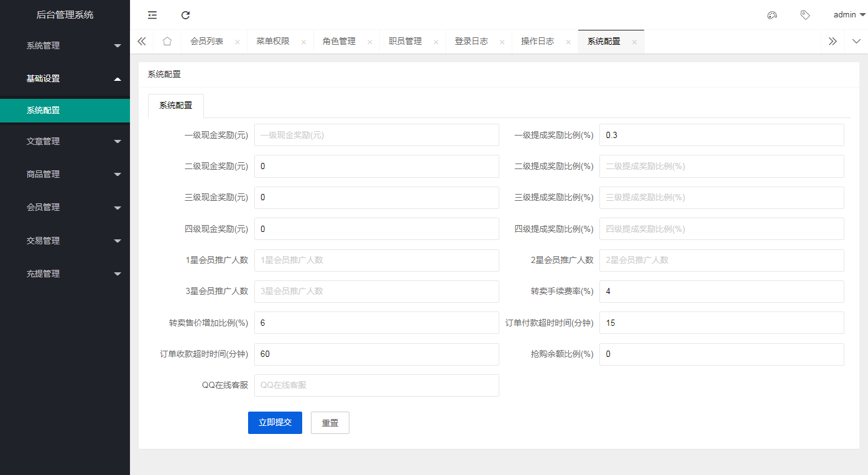
Task: Go to the home tab icon
Action: pos(167,42)
